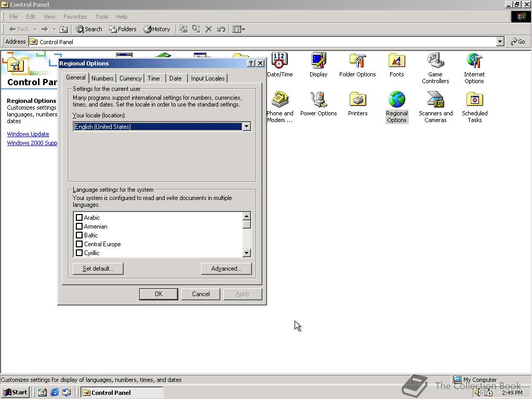Open the Views toolbar dropdown
Viewport: 532px width, 399px height.
(239, 29)
